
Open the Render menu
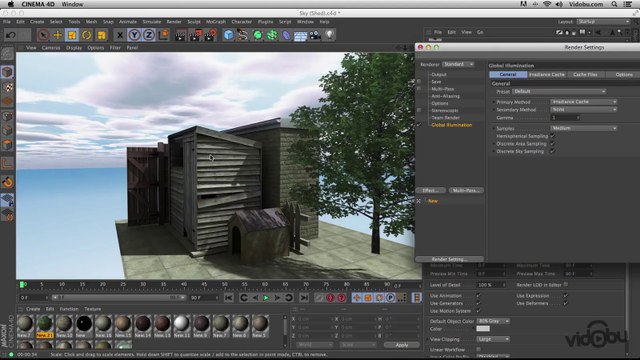174,22
